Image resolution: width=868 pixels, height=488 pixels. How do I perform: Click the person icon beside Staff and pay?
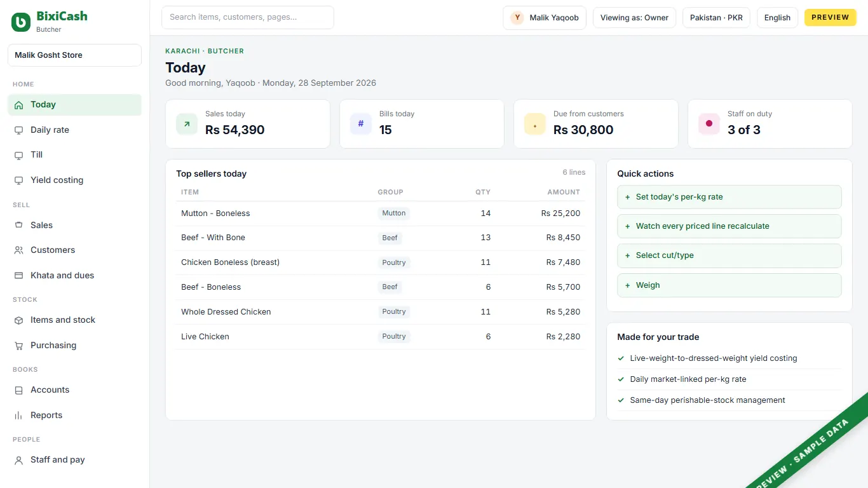point(18,460)
